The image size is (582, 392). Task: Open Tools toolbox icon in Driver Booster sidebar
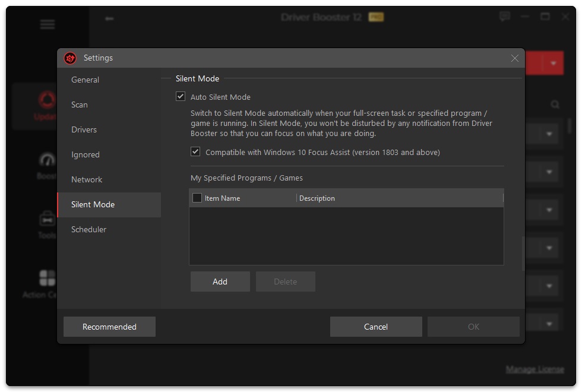click(48, 219)
